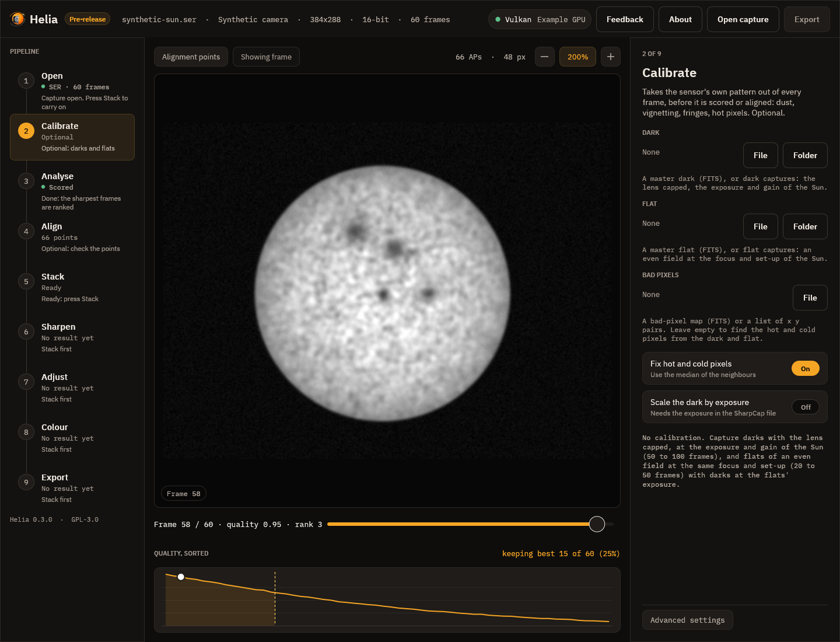Choose a dark Folder
Screen dimensions: 840x642
pos(805,155)
